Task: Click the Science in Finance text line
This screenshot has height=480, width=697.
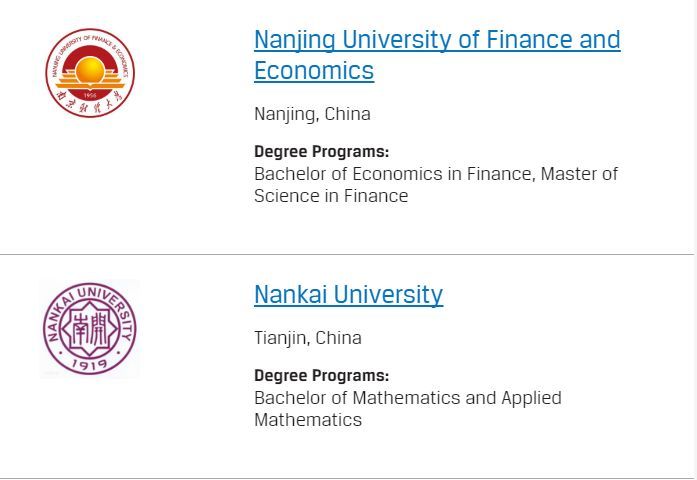Action: [331, 196]
